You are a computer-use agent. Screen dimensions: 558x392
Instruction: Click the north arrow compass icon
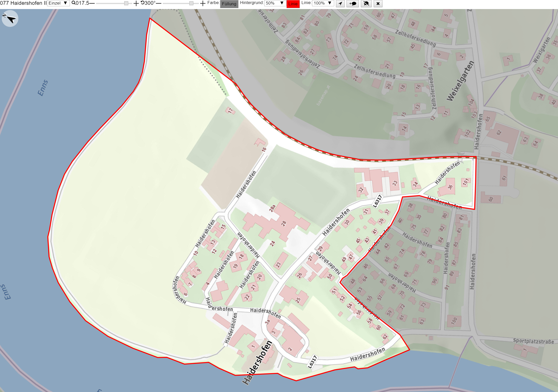[10, 19]
